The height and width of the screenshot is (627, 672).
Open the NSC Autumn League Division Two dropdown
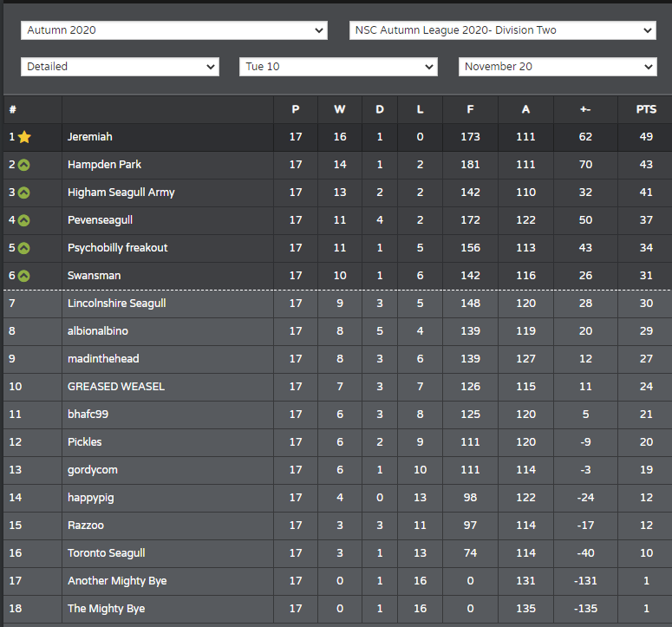point(502,30)
